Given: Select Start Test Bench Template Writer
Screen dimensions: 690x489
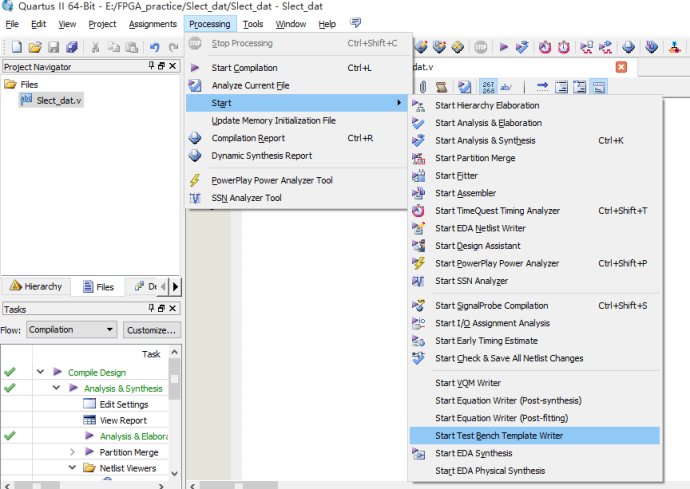Looking at the screenshot, I should [535, 436].
